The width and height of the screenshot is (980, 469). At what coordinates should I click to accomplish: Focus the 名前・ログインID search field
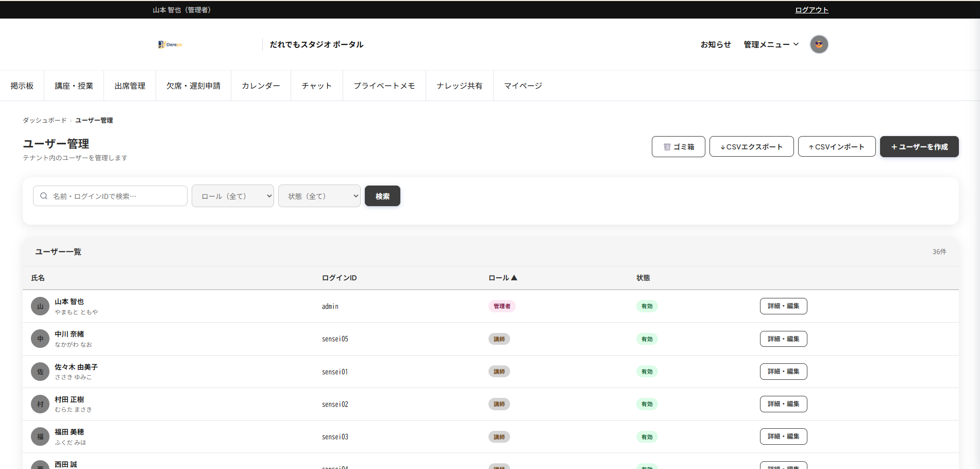coord(110,196)
